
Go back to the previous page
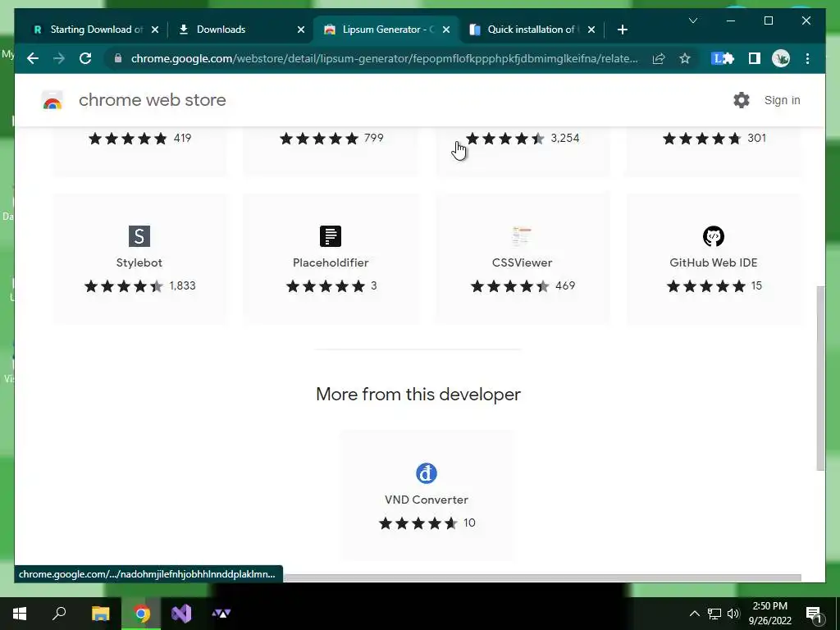[33, 58]
